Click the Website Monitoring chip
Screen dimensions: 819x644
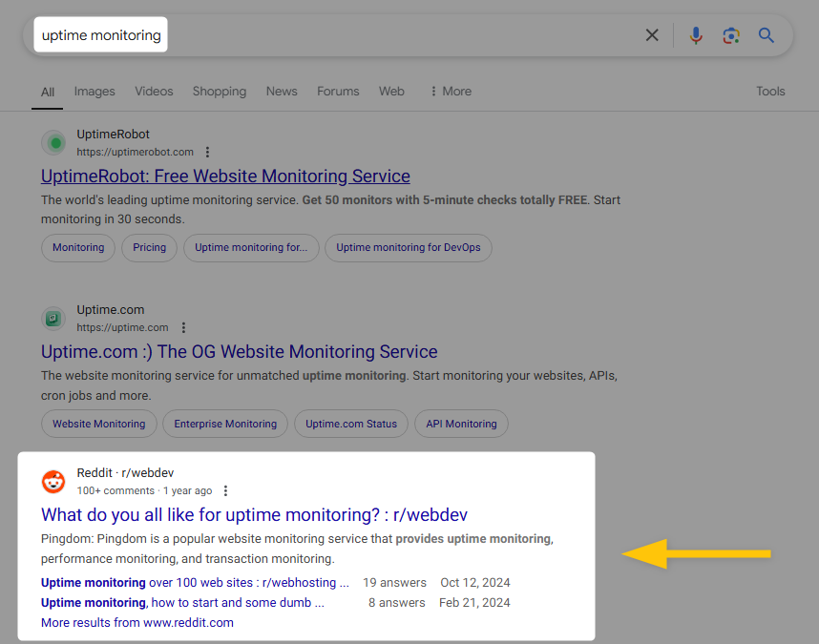click(x=99, y=424)
